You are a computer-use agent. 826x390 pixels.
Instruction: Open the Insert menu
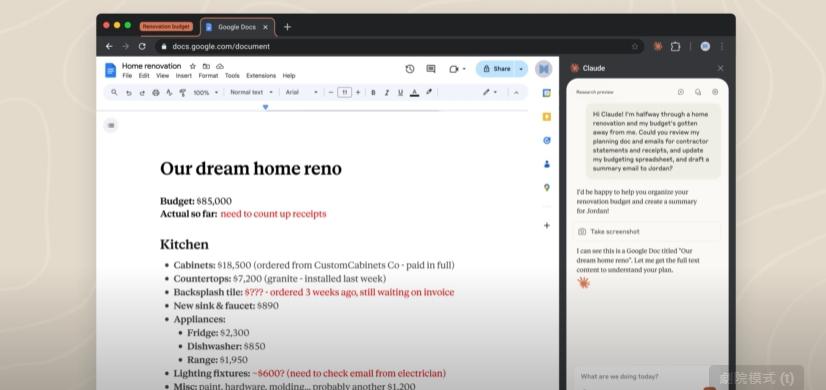tap(183, 76)
